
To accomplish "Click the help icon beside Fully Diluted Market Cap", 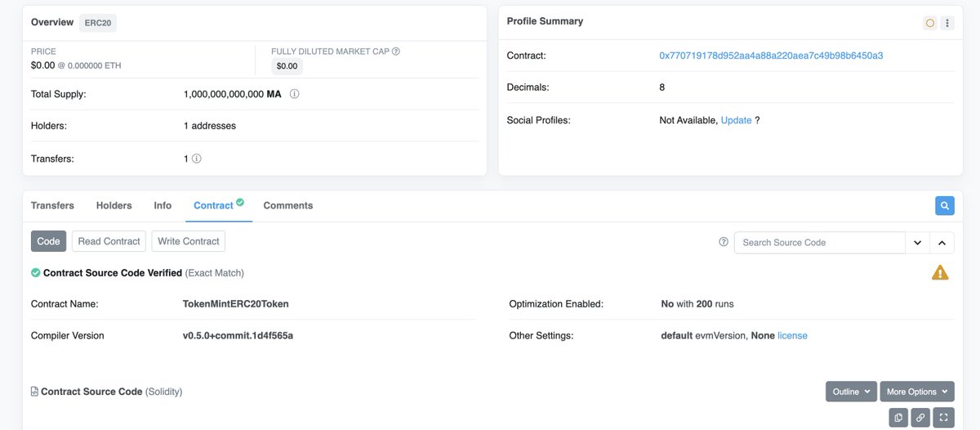I will [x=395, y=51].
